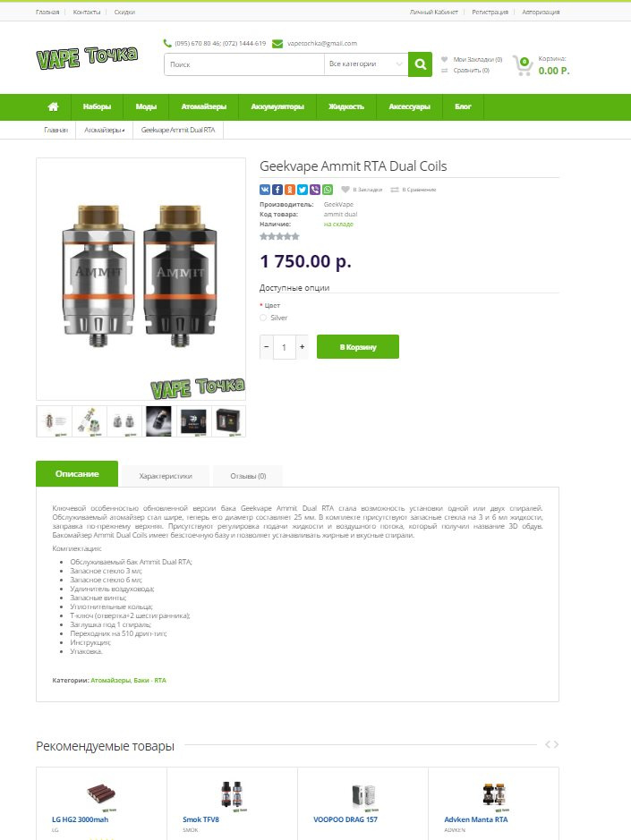The image size is (631, 840).
Task: Increase quantity with the plus button
Action: point(302,347)
